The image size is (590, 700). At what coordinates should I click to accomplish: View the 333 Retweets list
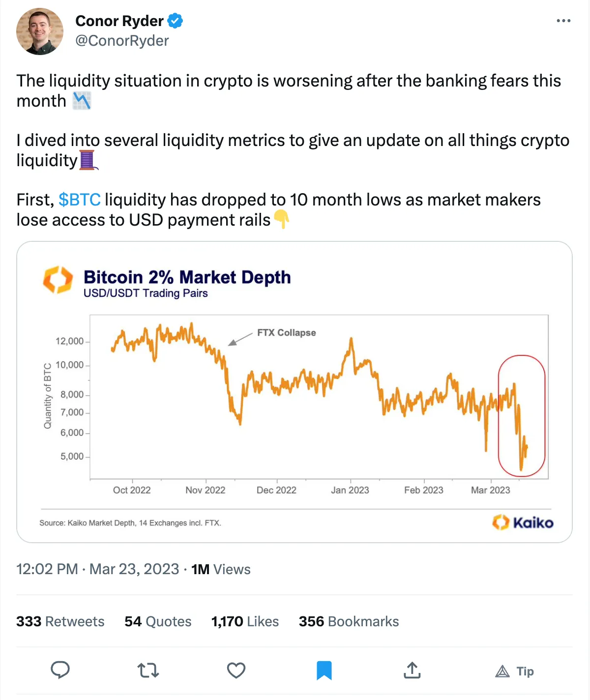60,621
